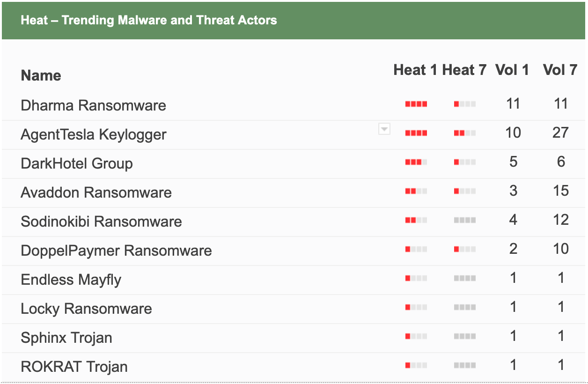Open the Dharma Ransomware entry

(94, 105)
